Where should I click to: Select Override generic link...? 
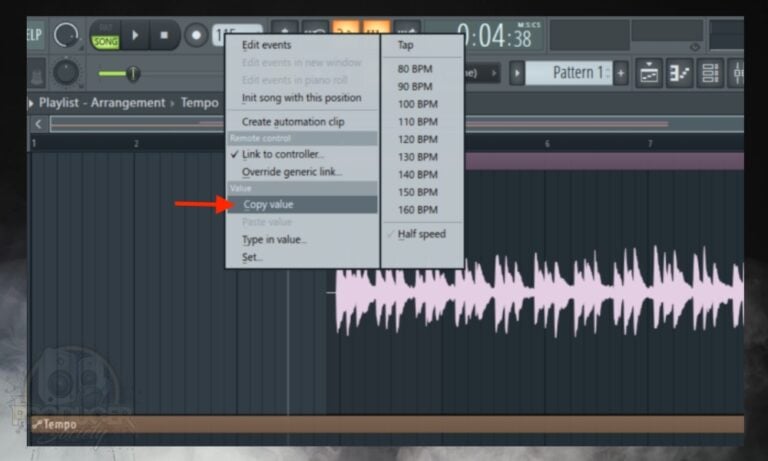pos(292,172)
